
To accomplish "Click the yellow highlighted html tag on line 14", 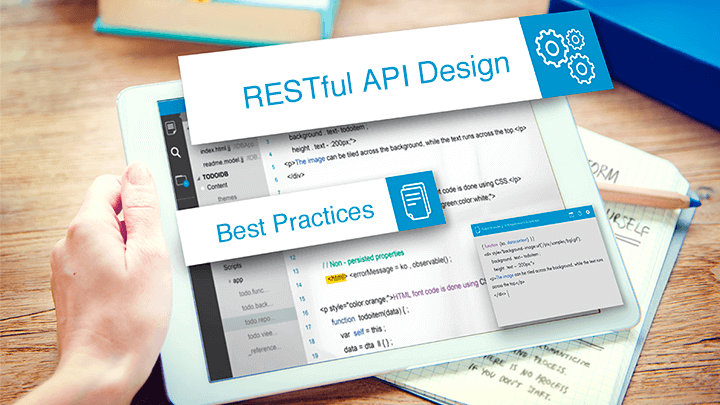I will point(336,278).
